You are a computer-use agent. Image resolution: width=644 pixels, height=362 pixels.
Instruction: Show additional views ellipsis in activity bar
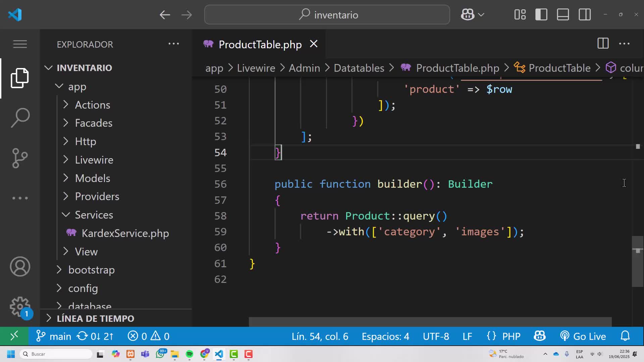[x=20, y=198]
